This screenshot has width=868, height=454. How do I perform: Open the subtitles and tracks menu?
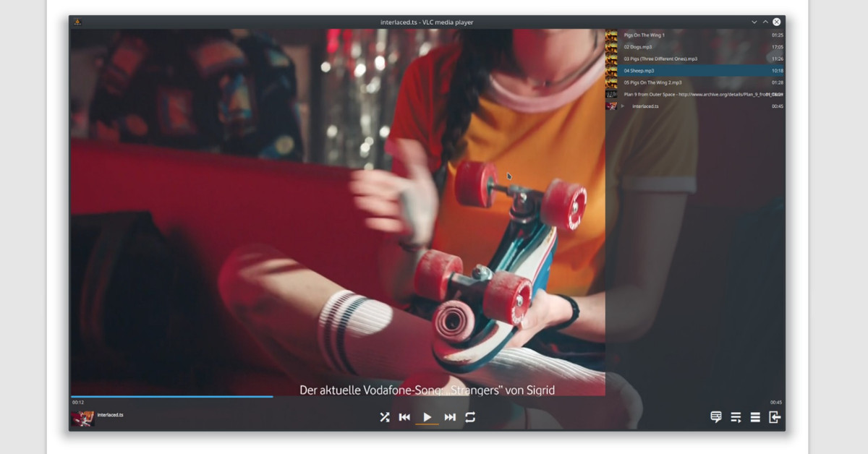point(716,417)
